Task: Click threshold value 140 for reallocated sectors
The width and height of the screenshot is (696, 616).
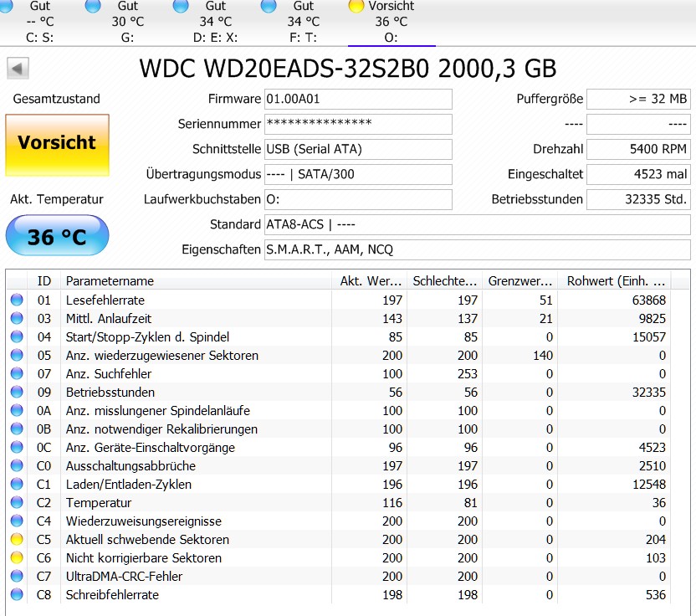Action: [543, 356]
